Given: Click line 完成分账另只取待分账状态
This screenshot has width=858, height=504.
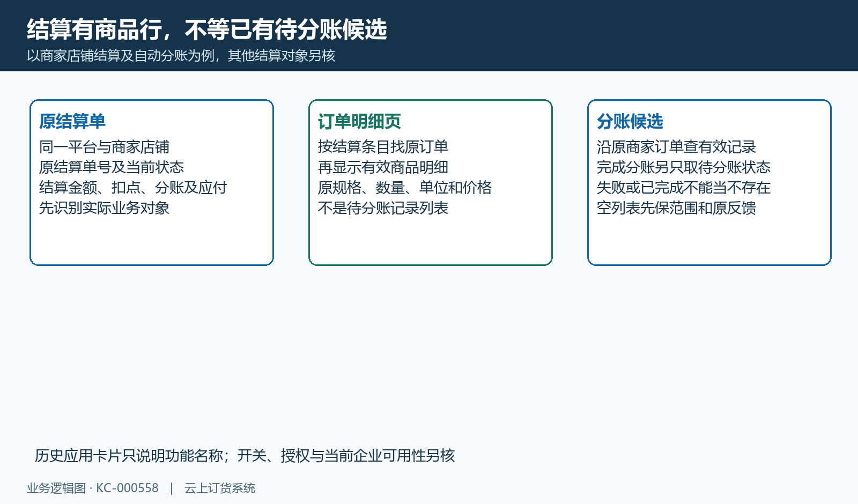Looking at the screenshot, I should (684, 167).
